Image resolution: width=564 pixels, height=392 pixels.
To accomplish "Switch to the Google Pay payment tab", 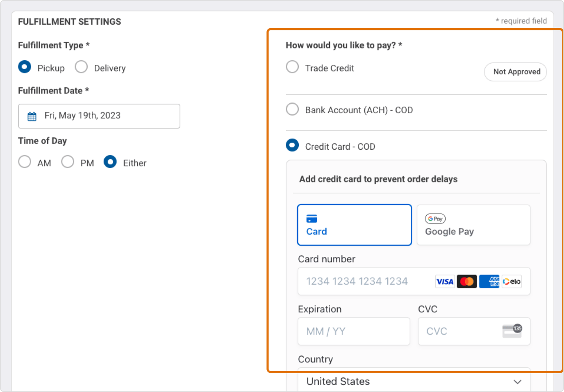I will click(473, 225).
